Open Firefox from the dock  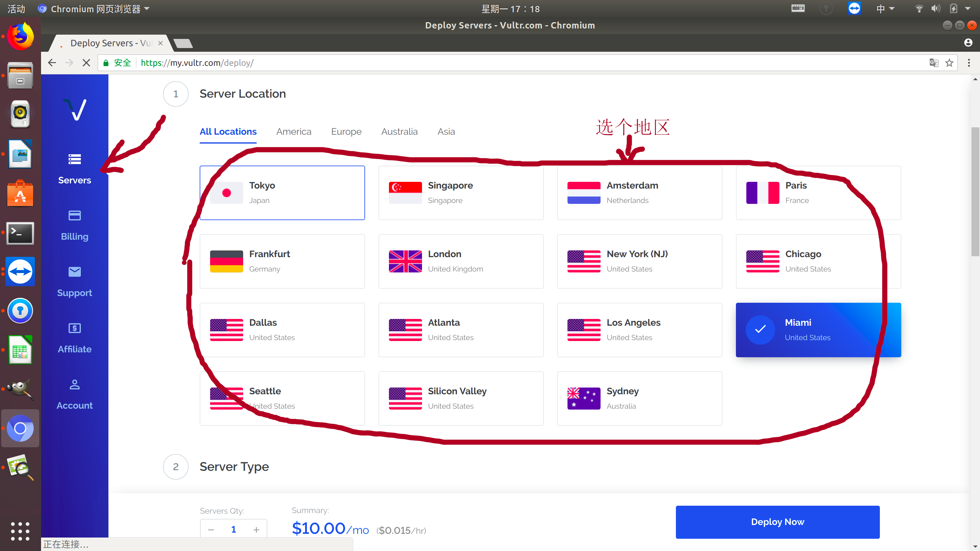20,36
